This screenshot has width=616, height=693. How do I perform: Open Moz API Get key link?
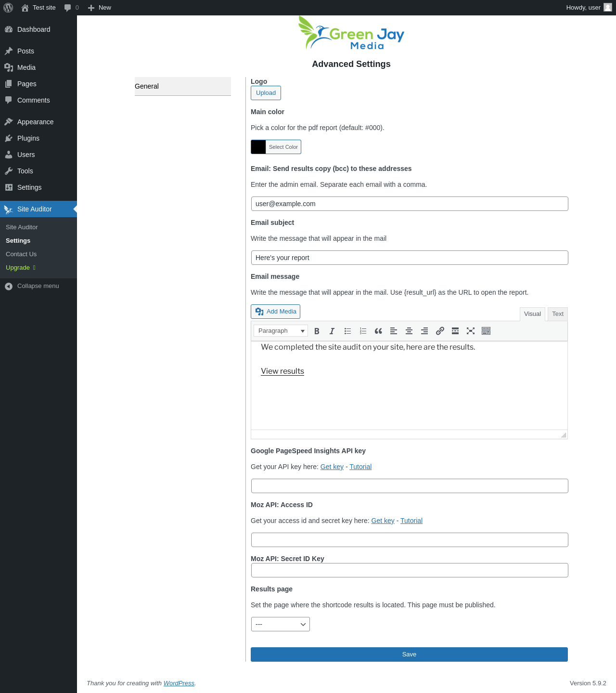tap(383, 521)
